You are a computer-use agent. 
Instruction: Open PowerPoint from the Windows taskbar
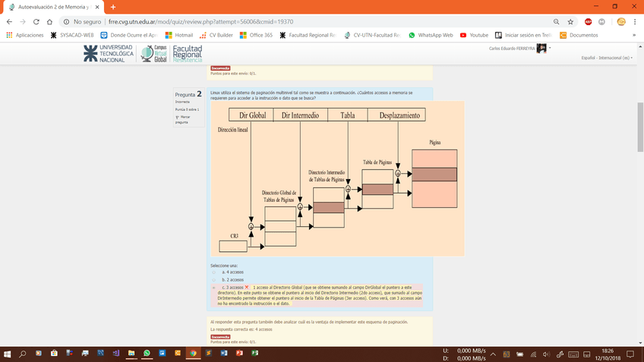[239, 354]
